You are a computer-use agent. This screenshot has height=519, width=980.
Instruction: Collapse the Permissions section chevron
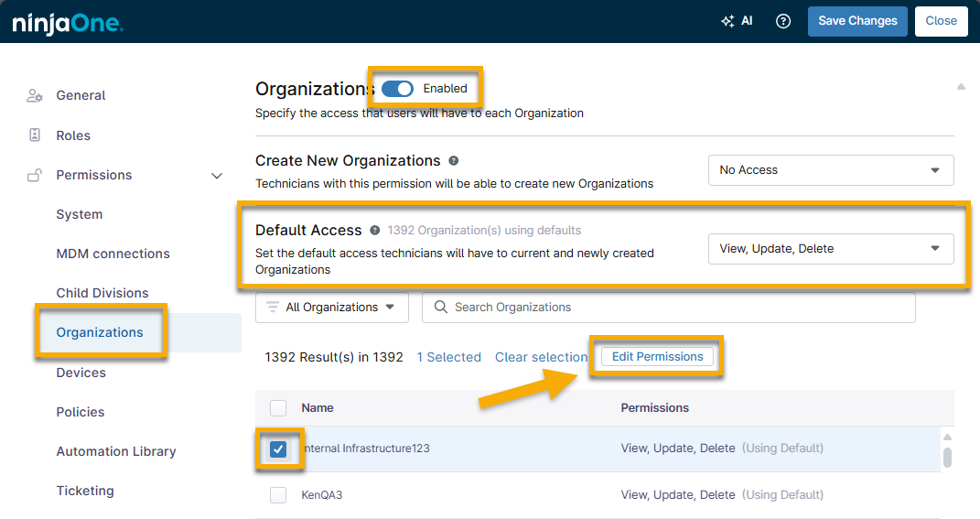tap(217, 176)
